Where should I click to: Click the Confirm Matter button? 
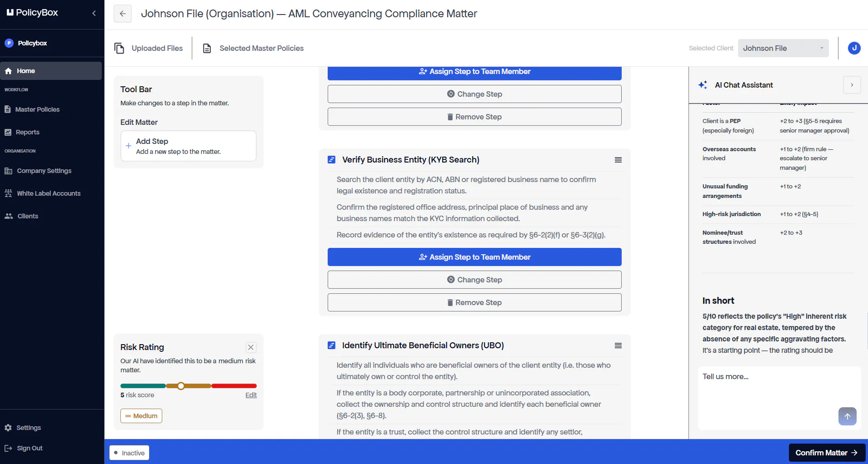(827, 453)
